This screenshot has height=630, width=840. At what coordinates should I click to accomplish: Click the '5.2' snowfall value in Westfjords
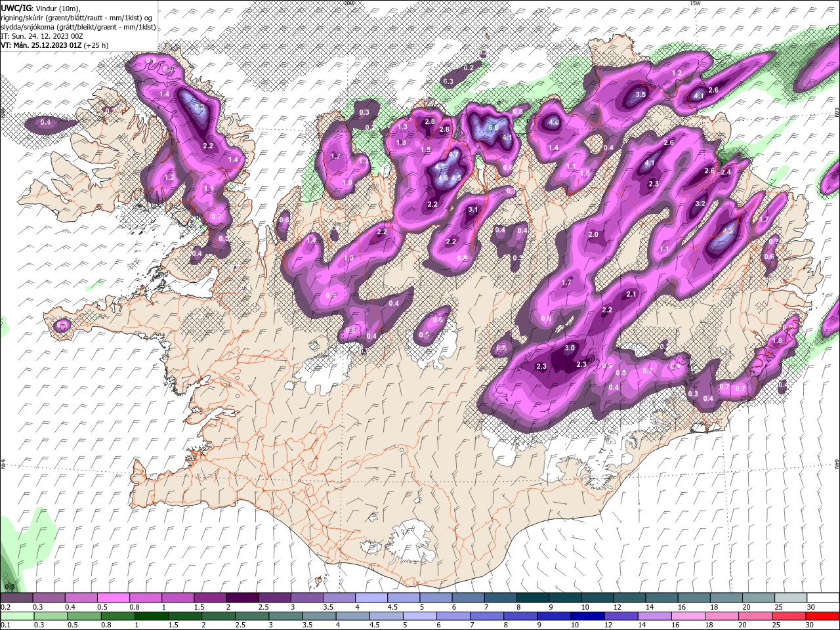pyautogui.click(x=200, y=108)
